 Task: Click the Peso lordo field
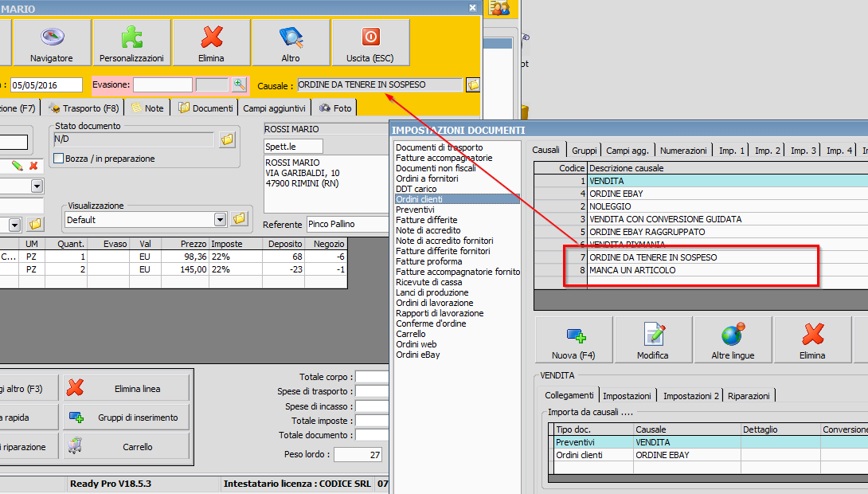358,455
